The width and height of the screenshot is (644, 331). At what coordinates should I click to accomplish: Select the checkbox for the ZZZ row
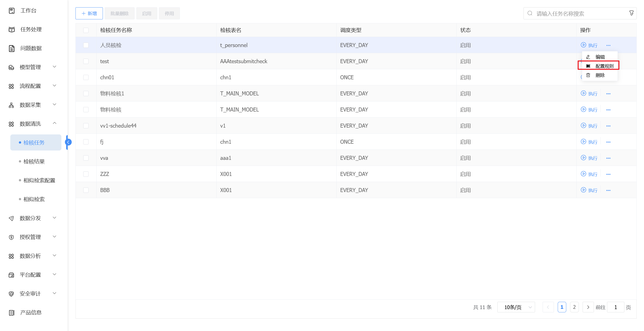(x=86, y=174)
